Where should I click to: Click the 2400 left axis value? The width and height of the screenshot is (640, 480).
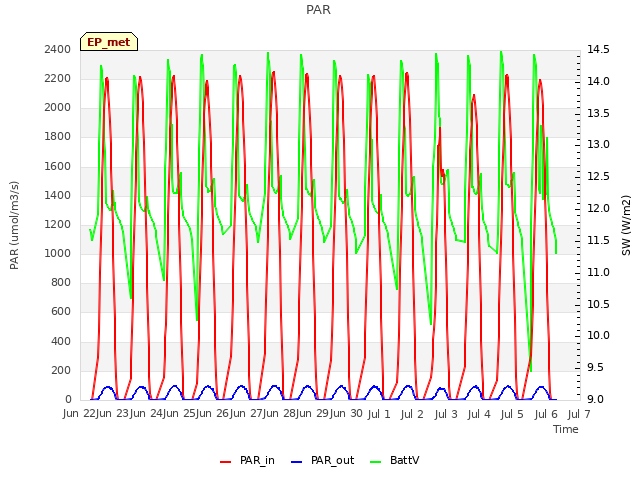[x=58, y=49]
